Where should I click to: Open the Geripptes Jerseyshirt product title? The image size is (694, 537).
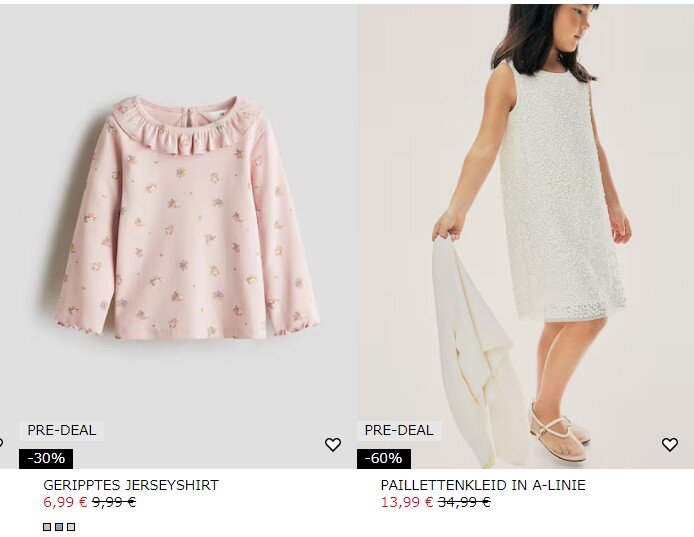tap(131, 485)
